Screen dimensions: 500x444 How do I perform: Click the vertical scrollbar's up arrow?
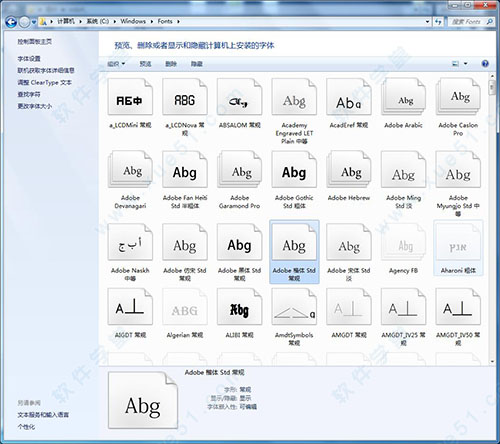(492, 76)
